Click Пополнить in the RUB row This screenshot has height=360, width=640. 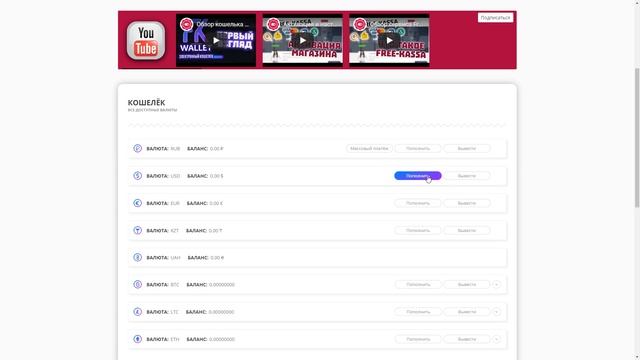[x=418, y=149]
